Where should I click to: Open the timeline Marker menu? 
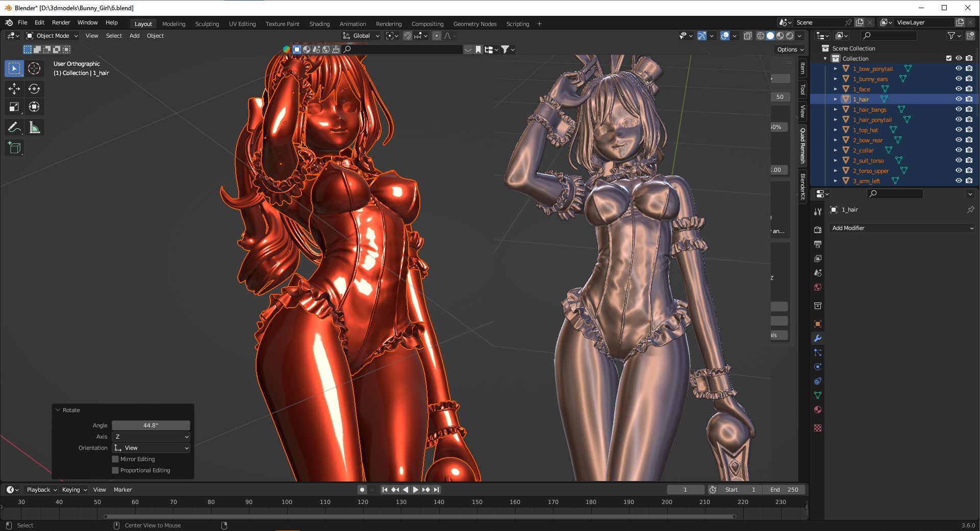(122, 490)
